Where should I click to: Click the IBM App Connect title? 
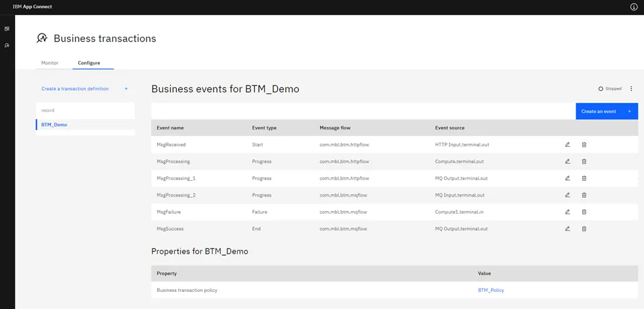coord(32,7)
